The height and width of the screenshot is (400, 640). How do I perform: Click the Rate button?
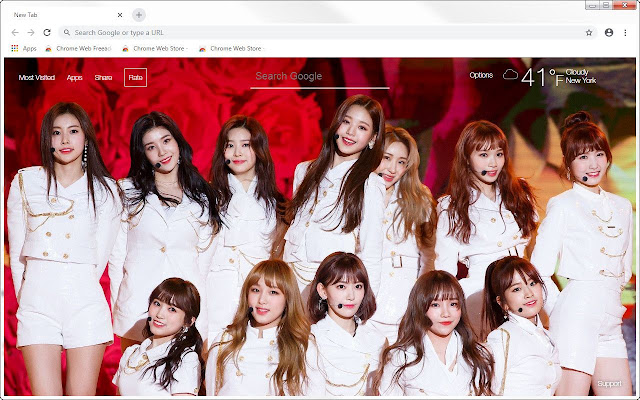[136, 78]
